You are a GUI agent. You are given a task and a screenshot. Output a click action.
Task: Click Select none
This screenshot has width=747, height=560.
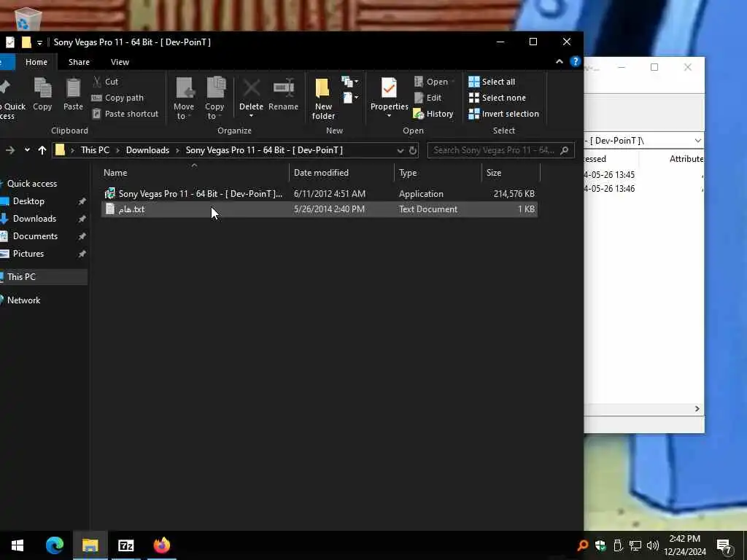[497, 98]
